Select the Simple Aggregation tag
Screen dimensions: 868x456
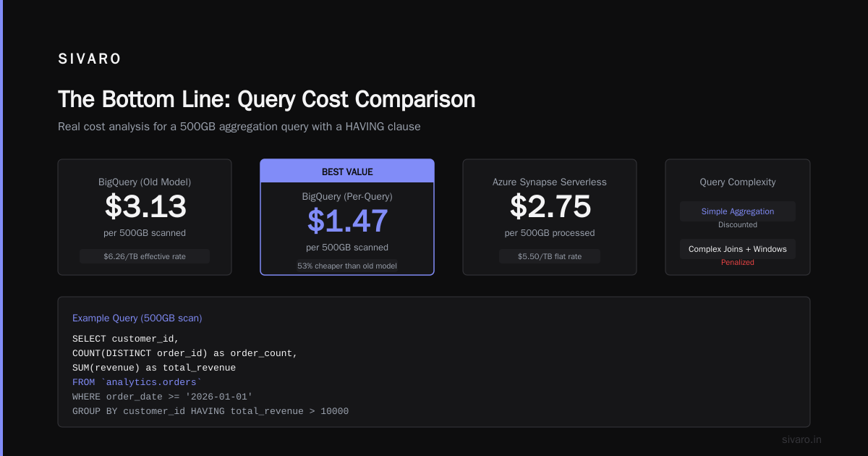(738, 211)
